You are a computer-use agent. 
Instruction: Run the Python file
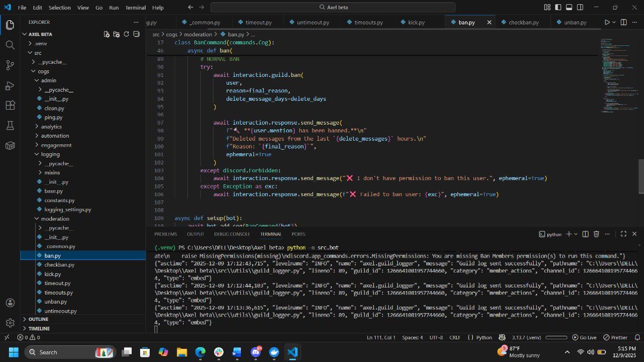607,22
